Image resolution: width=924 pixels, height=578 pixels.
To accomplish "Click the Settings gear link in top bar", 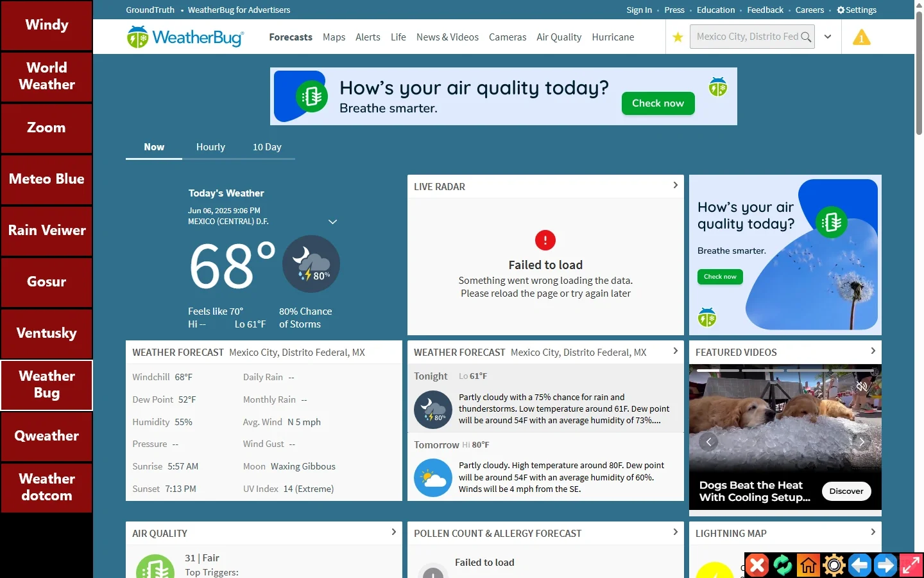I will (x=857, y=10).
